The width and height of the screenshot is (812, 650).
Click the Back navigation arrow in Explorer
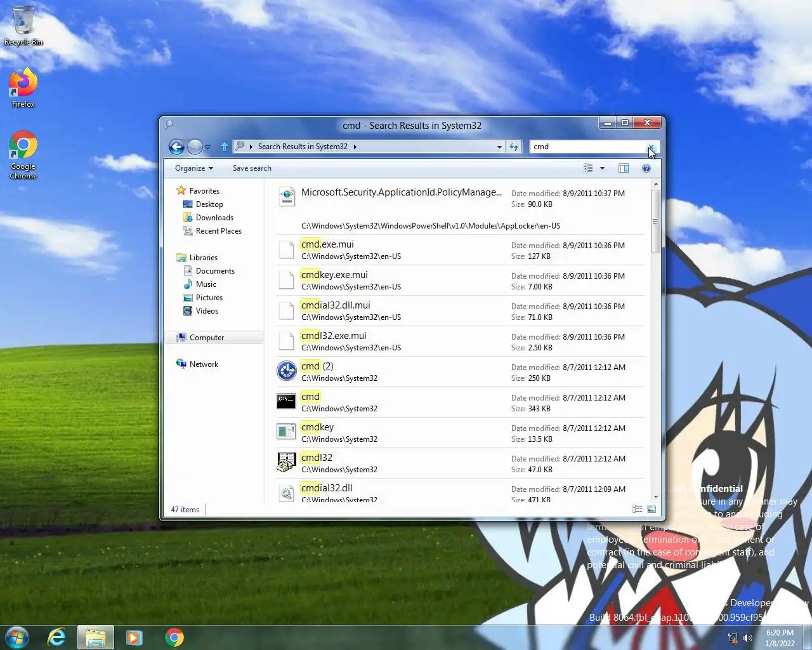pos(177,147)
